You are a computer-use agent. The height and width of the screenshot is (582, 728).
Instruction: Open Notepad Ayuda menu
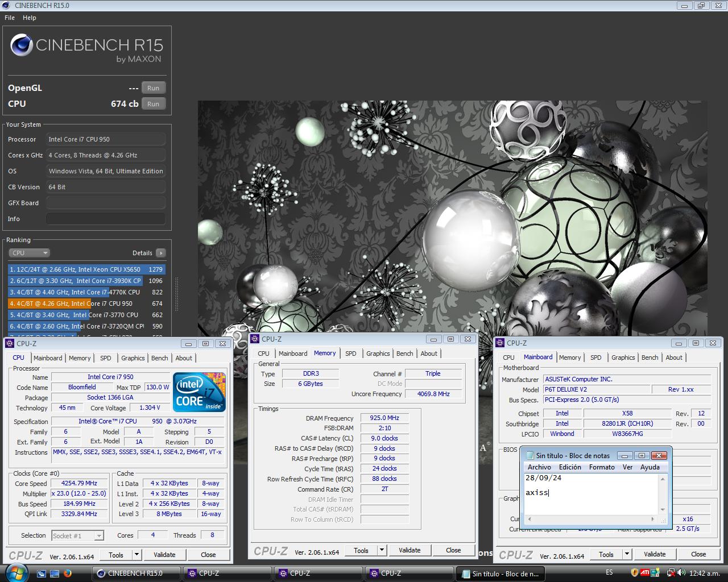(x=650, y=467)
